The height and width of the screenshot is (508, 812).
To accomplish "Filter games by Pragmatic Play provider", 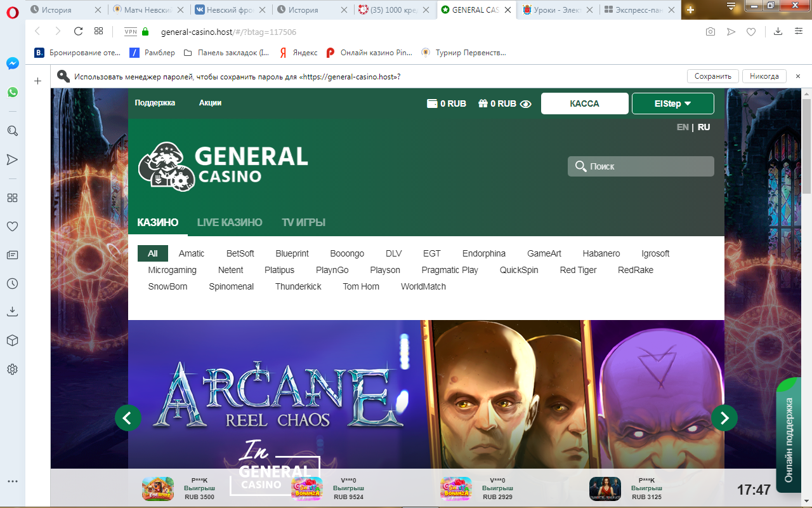I will click(x=449, y=269).
